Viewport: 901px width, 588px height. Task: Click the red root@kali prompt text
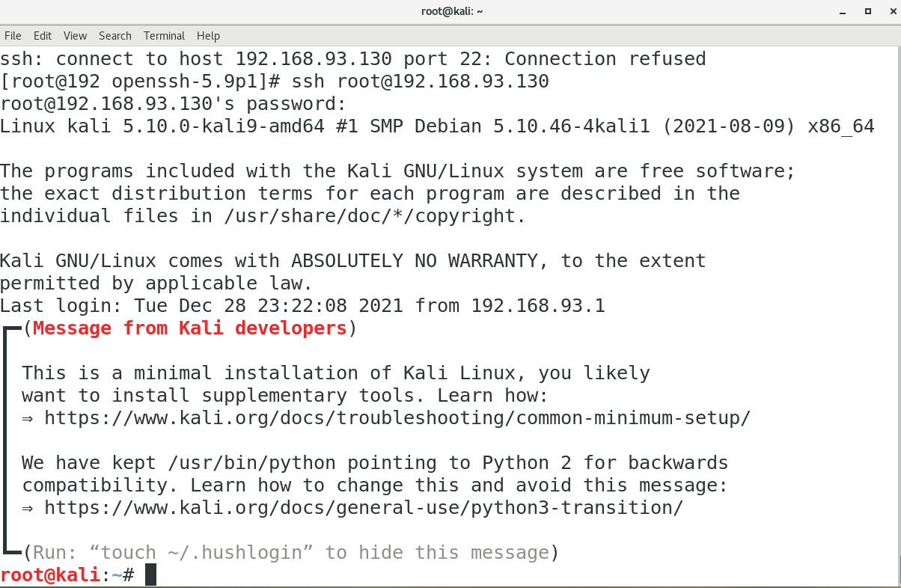click(50, 575)
